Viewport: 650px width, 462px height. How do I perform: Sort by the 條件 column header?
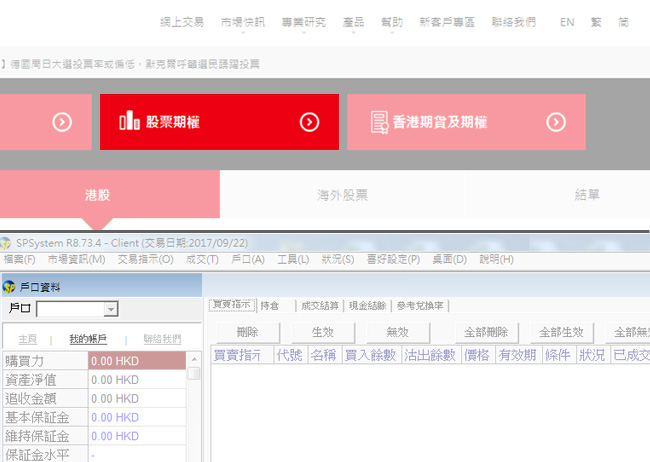coord(559,355)
